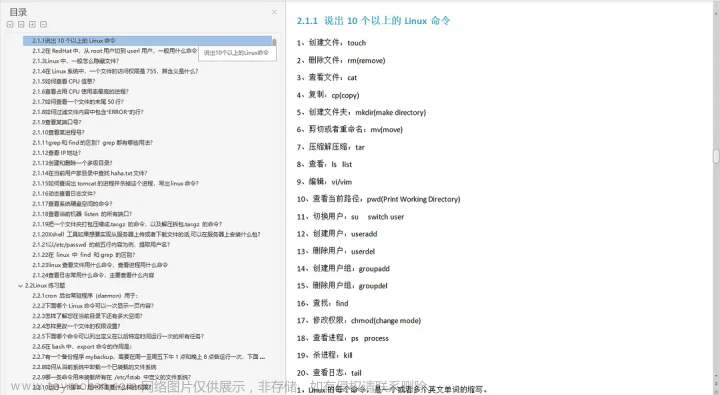Viewport: 720px width, 395px height.
Task: Go to outline item 2.1.12 查看IP地址
Action: 56,152
